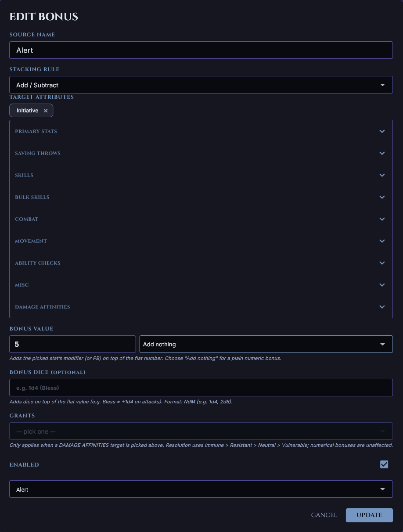Click the Source Name text field
The height and width of the screenshot is (532, 403).
pos(201,50)
